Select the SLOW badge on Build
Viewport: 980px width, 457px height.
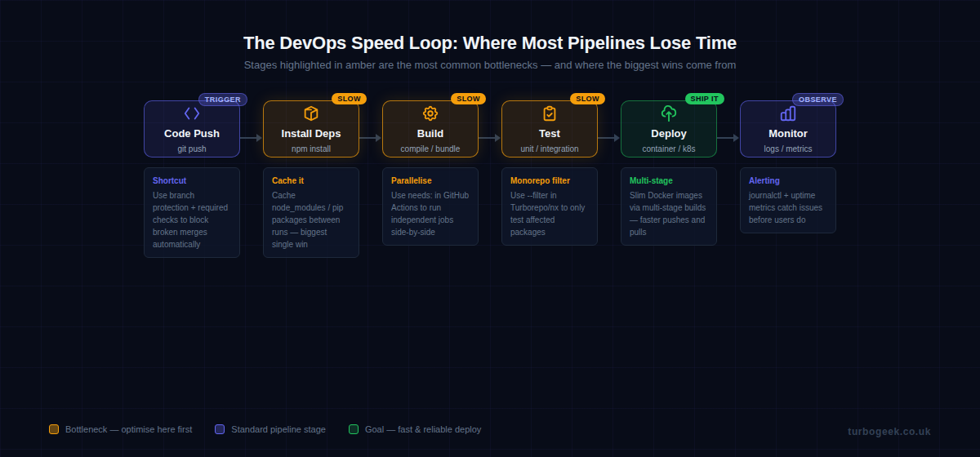click(468, 99)
